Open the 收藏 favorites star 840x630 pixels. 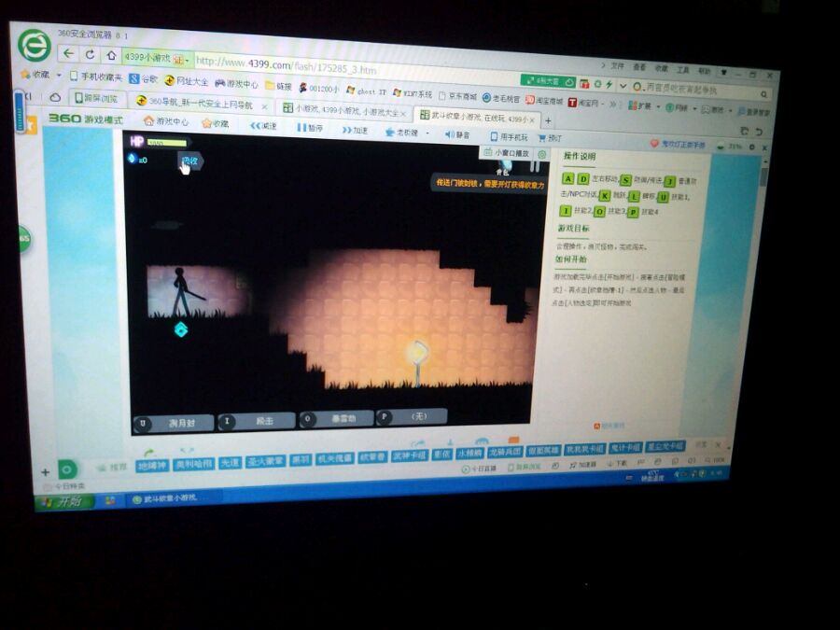pyautogui.click(x=35, y=75)
